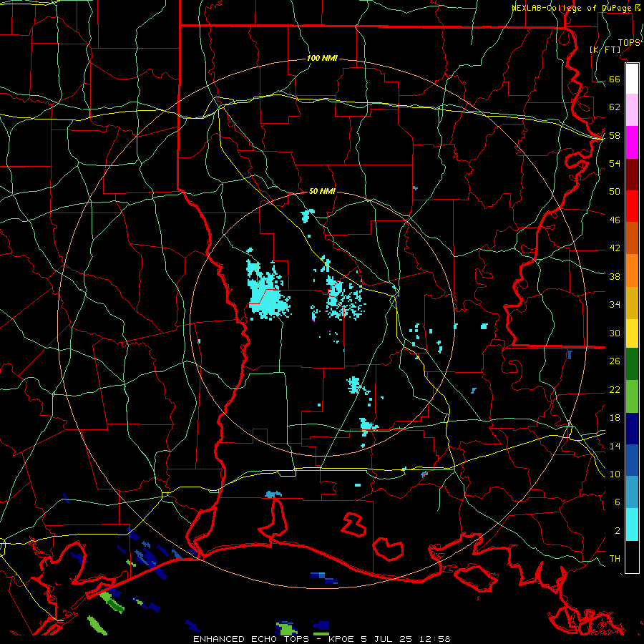Select the magenta swatch in the legend
This screenshot has height=644, width=644.
click(x=632, y=142)
